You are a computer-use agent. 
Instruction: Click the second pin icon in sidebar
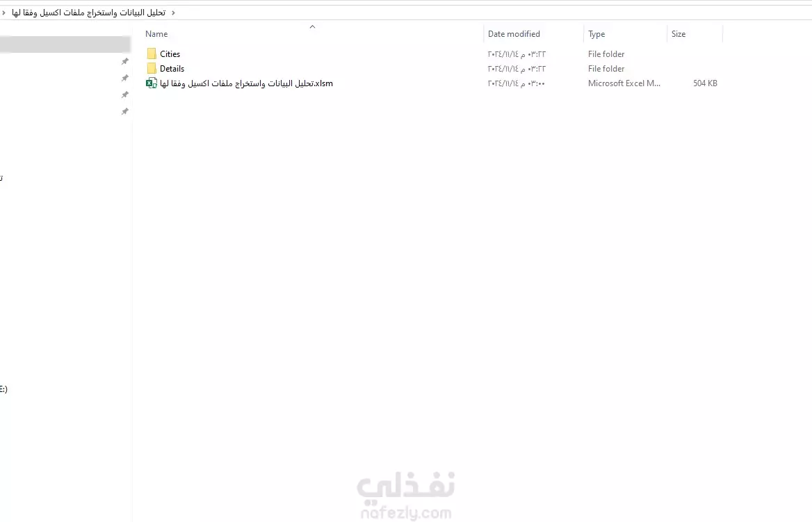coord(125,78)
